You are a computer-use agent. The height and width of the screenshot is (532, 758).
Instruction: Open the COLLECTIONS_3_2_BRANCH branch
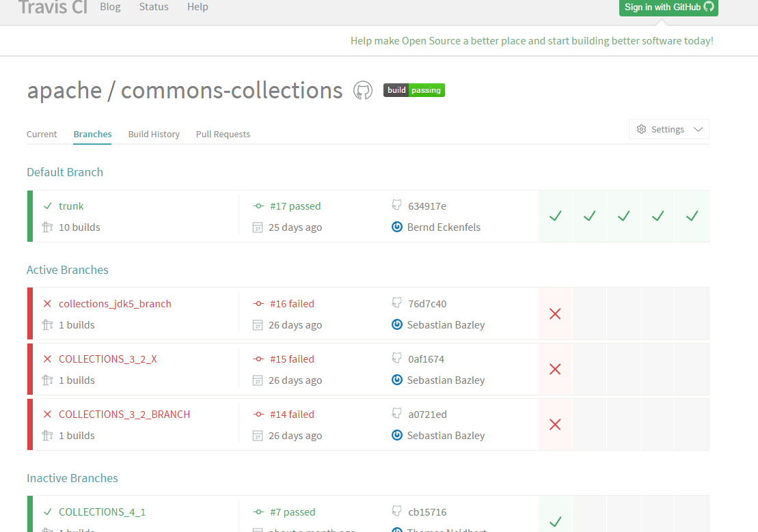pos(124,414)
